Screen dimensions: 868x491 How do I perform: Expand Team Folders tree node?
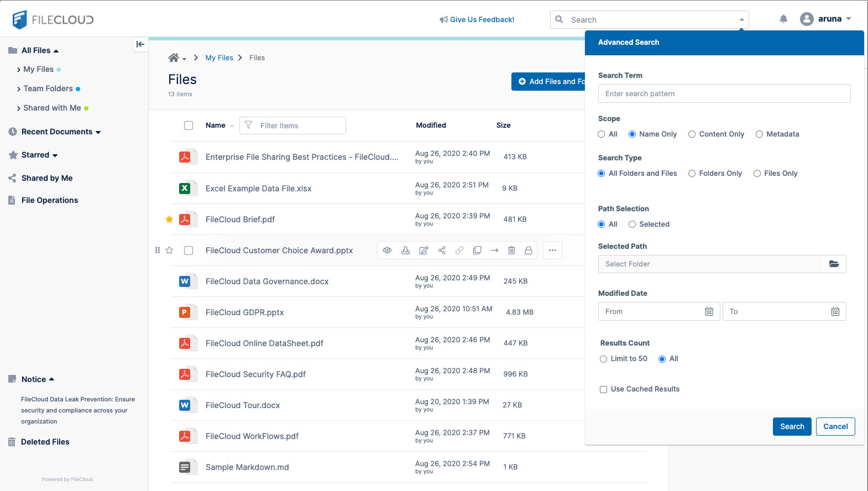pos(19,89)
